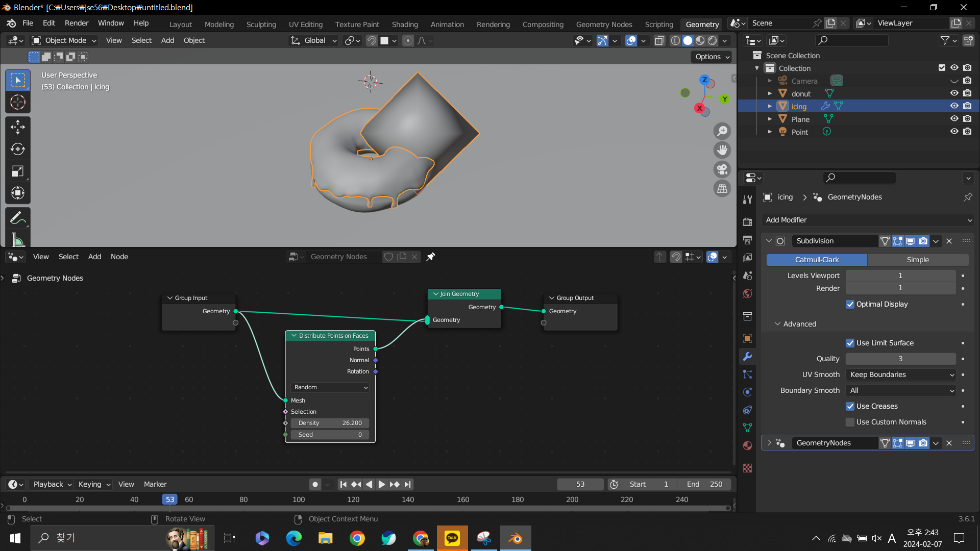
Task: Play the animation forward
Action: tap(381, 484)
